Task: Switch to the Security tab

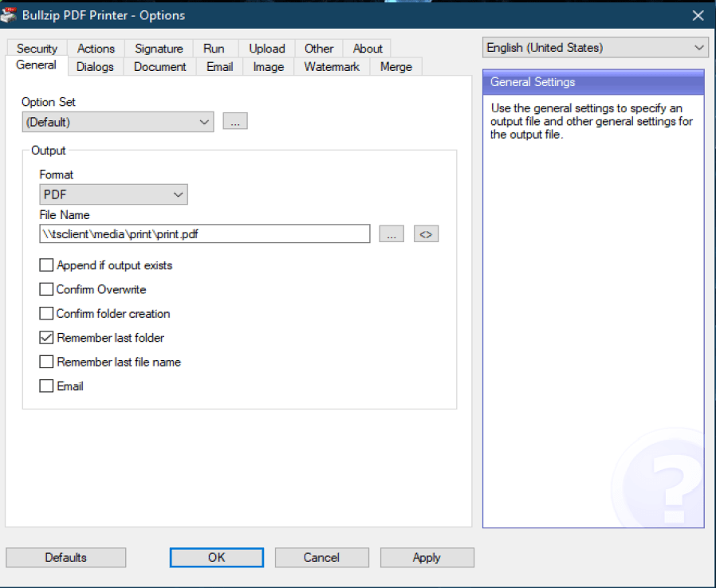Action: pyautogui.click(x=37, y=49)
